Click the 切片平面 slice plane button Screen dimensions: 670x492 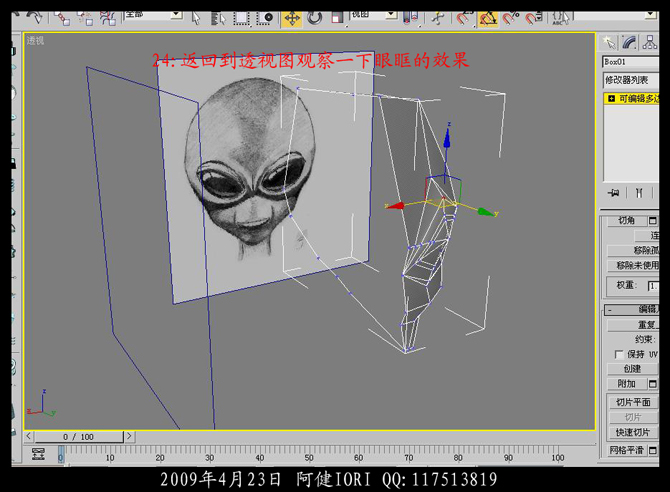pyautogui.click(x=633, y=402)
